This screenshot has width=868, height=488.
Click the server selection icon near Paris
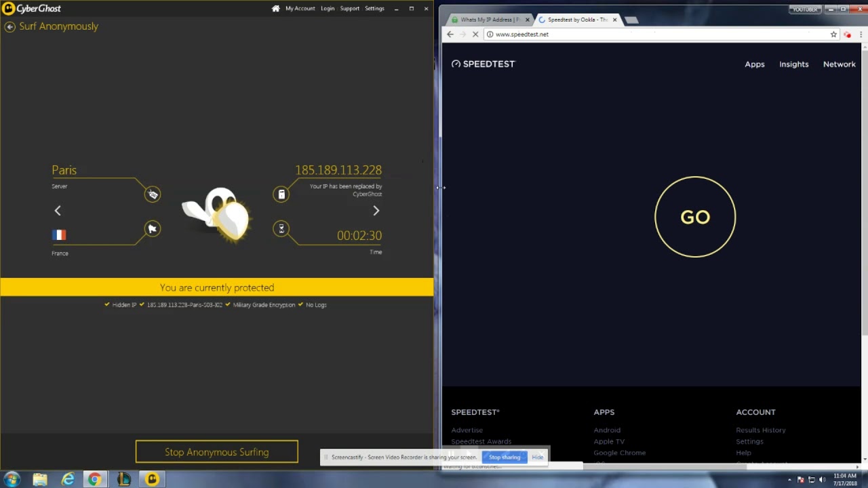[153, 195]
